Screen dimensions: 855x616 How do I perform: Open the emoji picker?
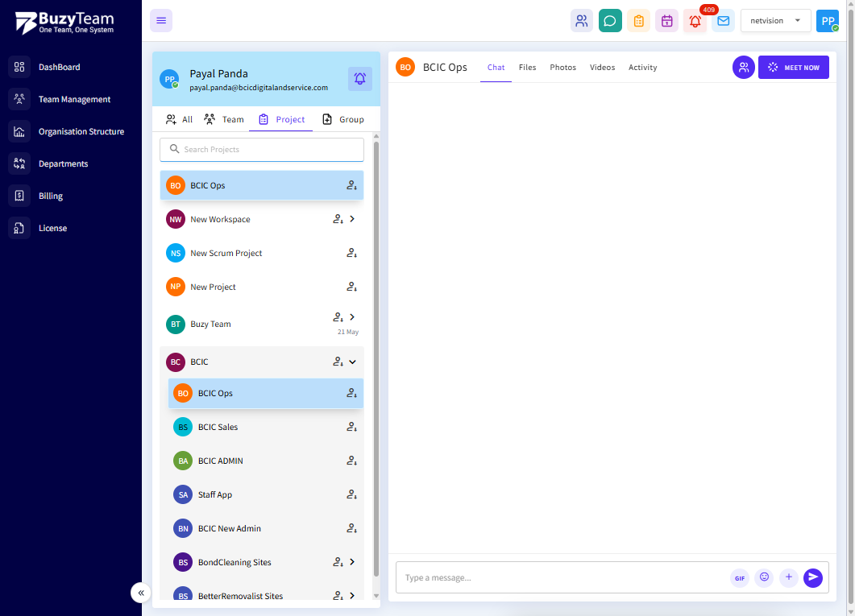coord(764,577)
